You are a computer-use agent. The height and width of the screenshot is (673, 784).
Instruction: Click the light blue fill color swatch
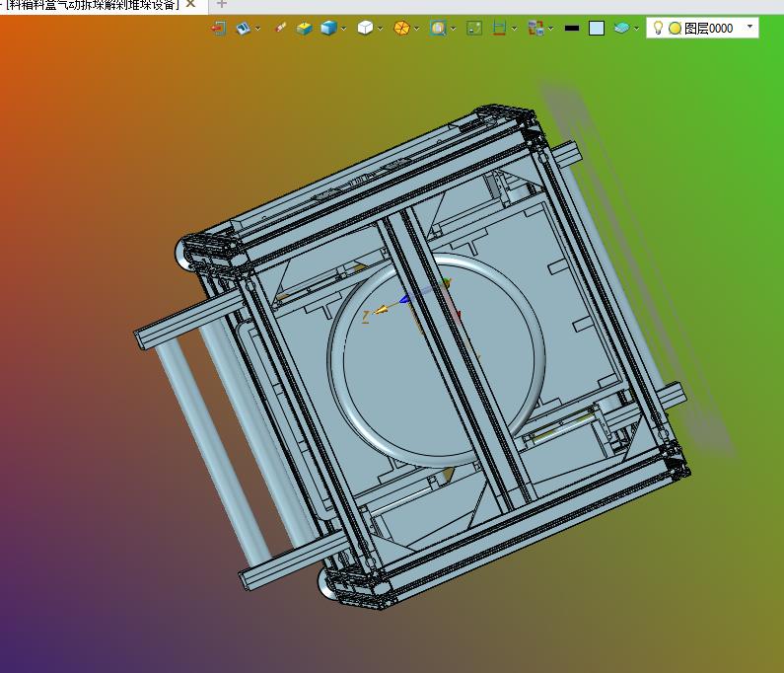[597, 28]
